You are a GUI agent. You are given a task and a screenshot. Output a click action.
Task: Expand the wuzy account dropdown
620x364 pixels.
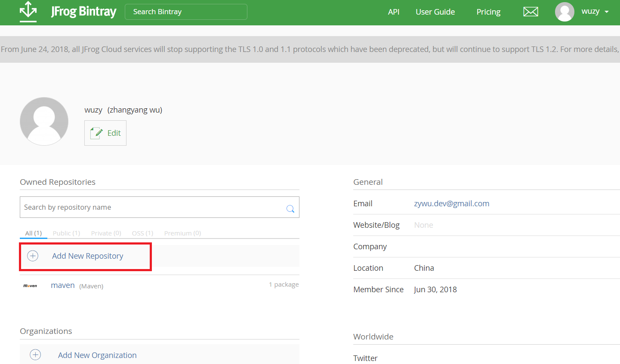[606, 12]
